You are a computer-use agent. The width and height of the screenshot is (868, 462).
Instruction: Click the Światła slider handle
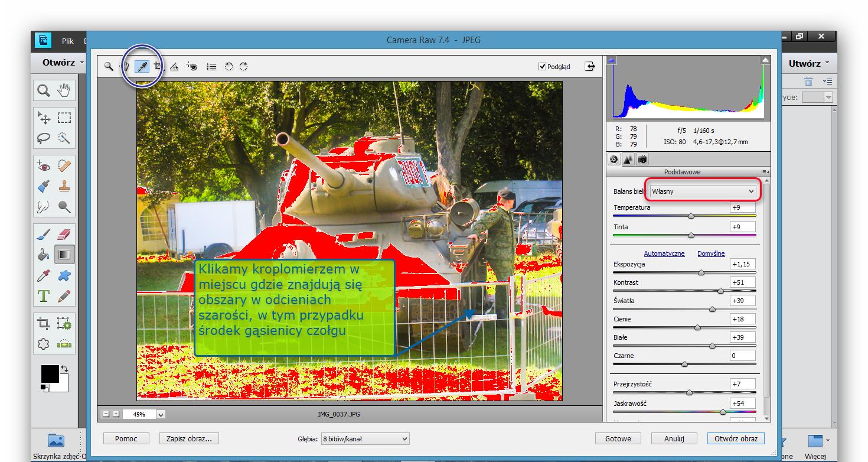coord(712,309)
